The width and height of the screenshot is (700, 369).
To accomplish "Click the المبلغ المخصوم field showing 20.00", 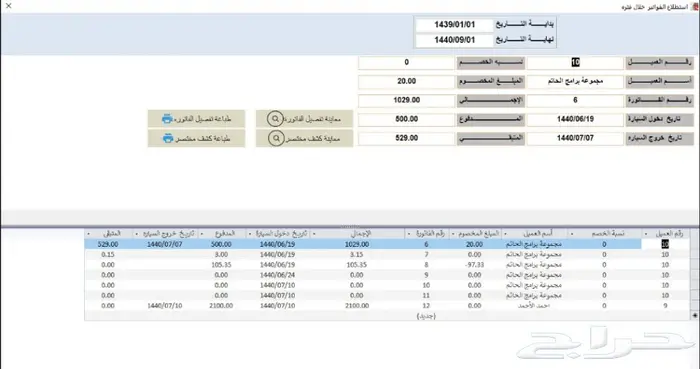I will point(406,82).
